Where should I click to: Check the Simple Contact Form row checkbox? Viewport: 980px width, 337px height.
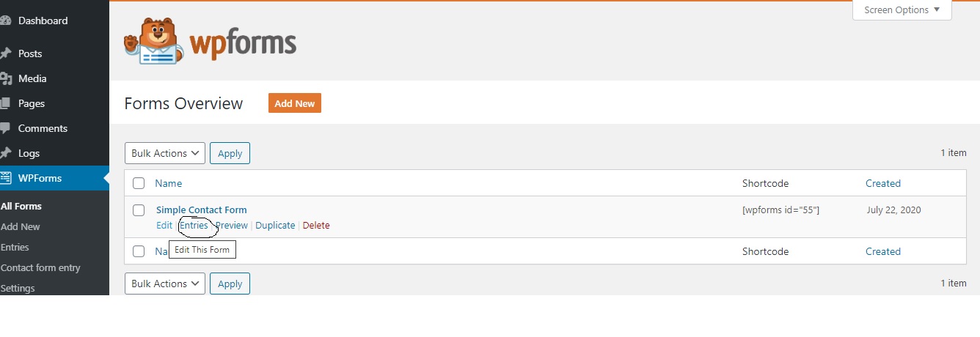[139, 210]
